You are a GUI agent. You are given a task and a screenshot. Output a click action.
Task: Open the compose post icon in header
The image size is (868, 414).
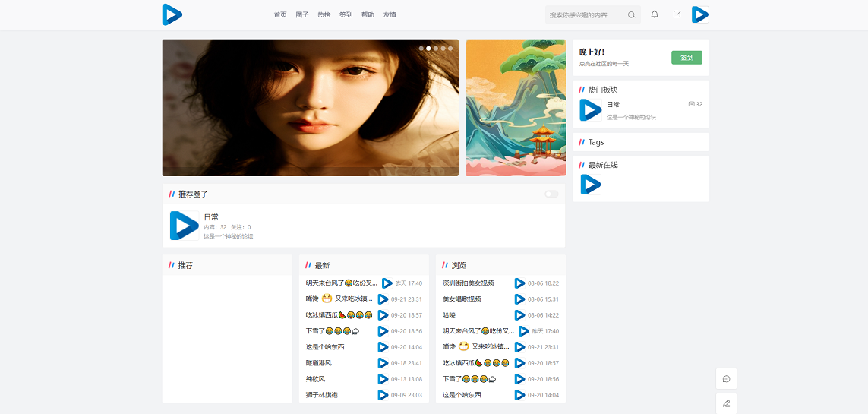(677, 14)
